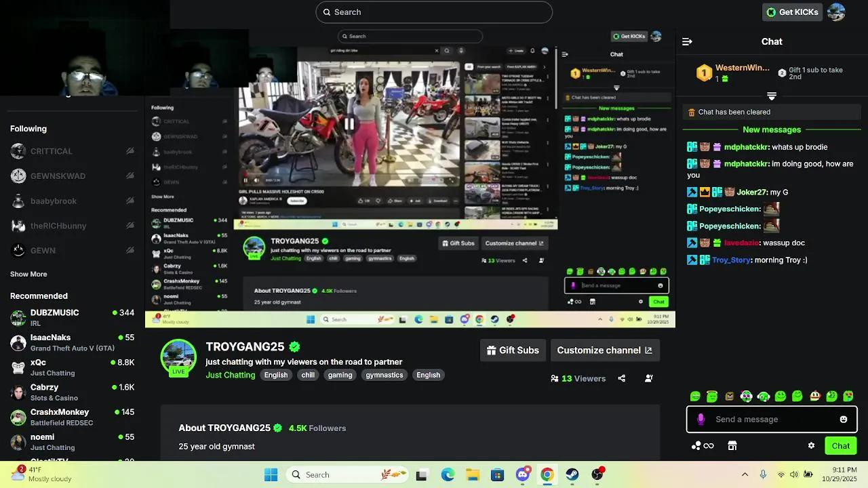The height and width of the screenshot is (488, 868).
Task: Open the volume tray icon
Action: pyautogui.click(x=794, y=475)
